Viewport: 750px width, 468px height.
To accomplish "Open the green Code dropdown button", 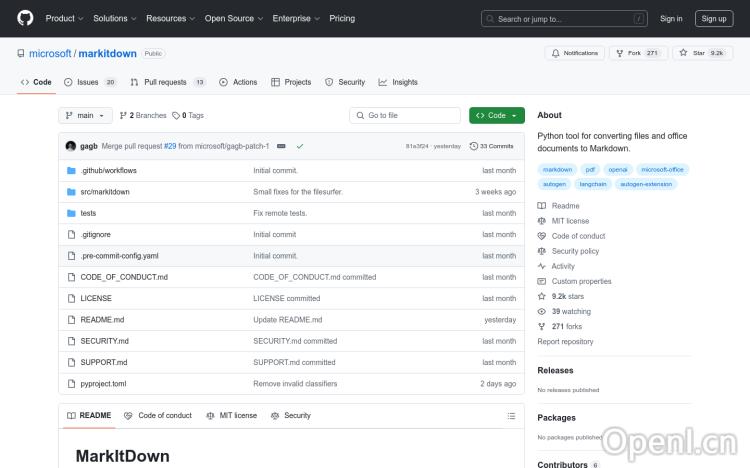I will click(496, 115).
